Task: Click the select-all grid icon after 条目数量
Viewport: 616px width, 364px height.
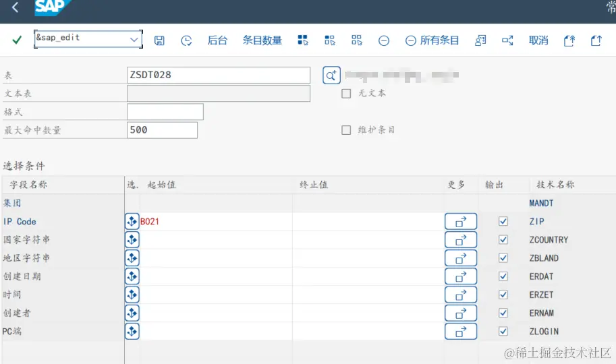Action: click(303, 40)
